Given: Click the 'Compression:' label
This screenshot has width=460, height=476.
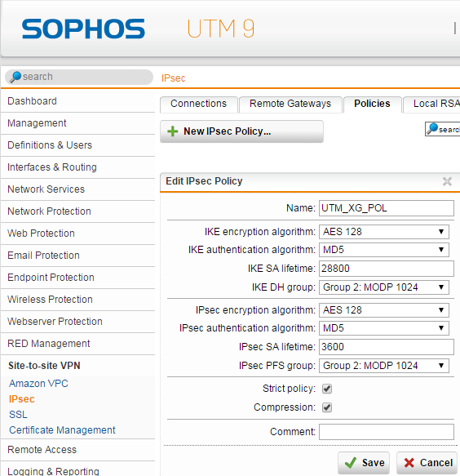Looking at the screenshot, I should (285, 407).
